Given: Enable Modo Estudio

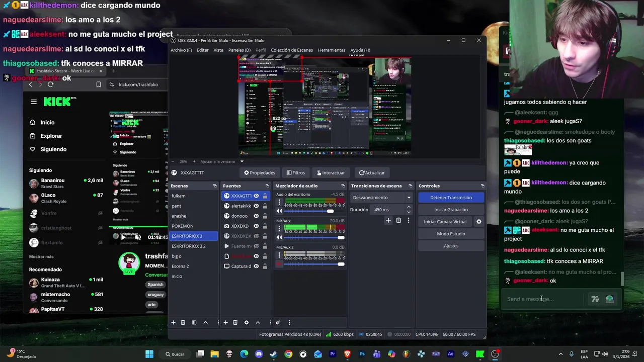Looking at the screenshot, I should coord(451,234).
